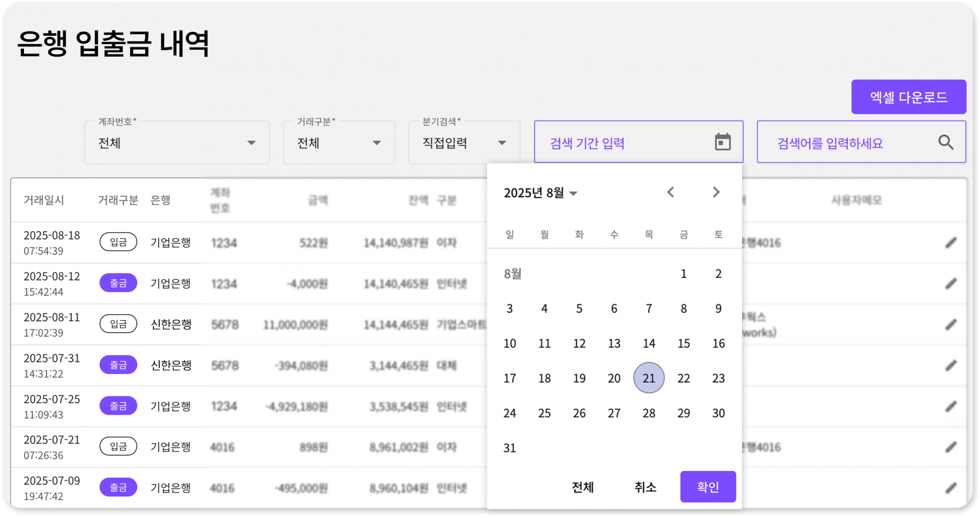Open the calendar icon in date field
980x517 pixels.
tap(722, 142)
